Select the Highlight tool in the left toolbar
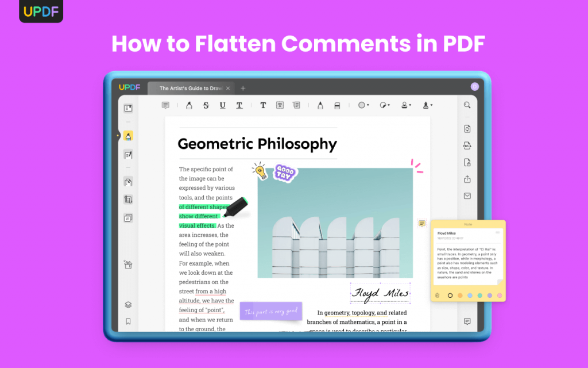The image size is (588, 368). [189, 105]
